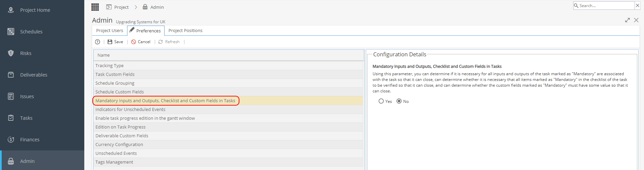Cancel the preference changes

pos(141,42)
